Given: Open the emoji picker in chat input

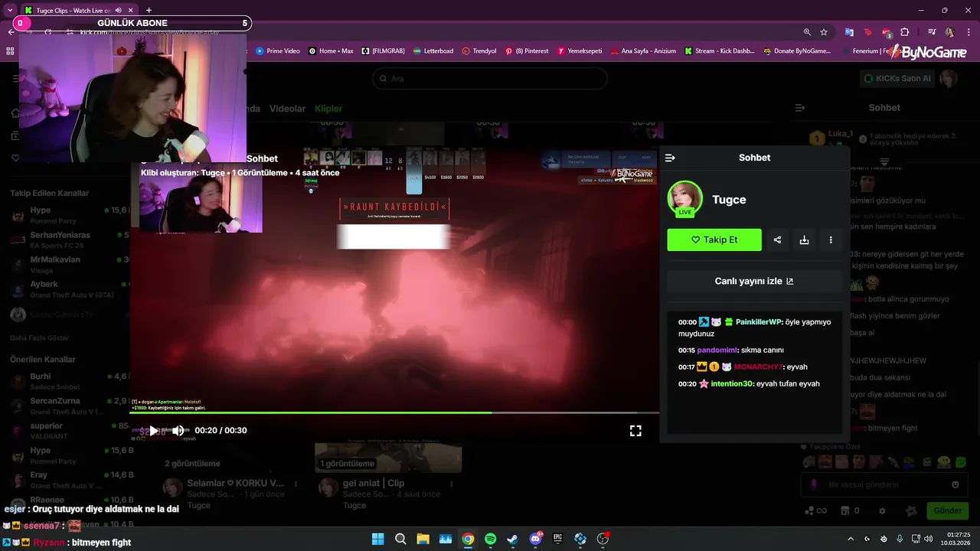Looking at the screenshot, I should pos(955,484).
